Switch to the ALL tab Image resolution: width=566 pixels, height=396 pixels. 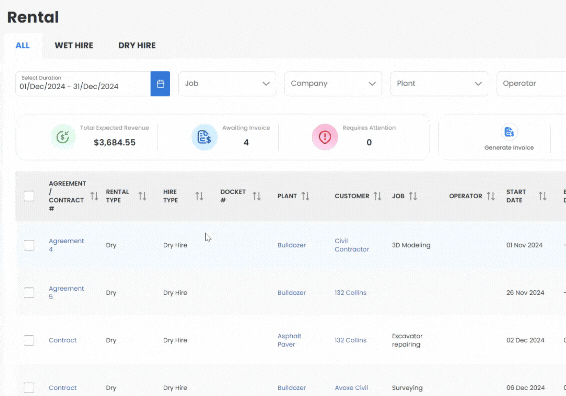tap(22, 45)
